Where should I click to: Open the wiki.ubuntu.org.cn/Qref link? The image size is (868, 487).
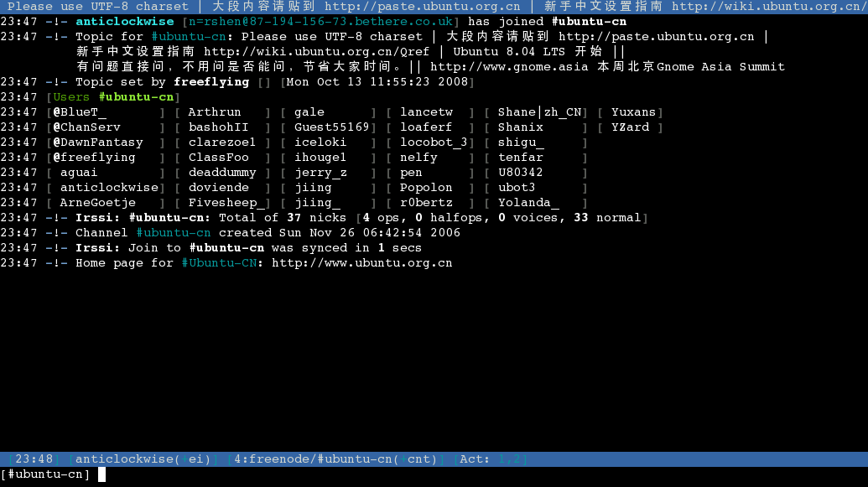[x=316, y=51]
